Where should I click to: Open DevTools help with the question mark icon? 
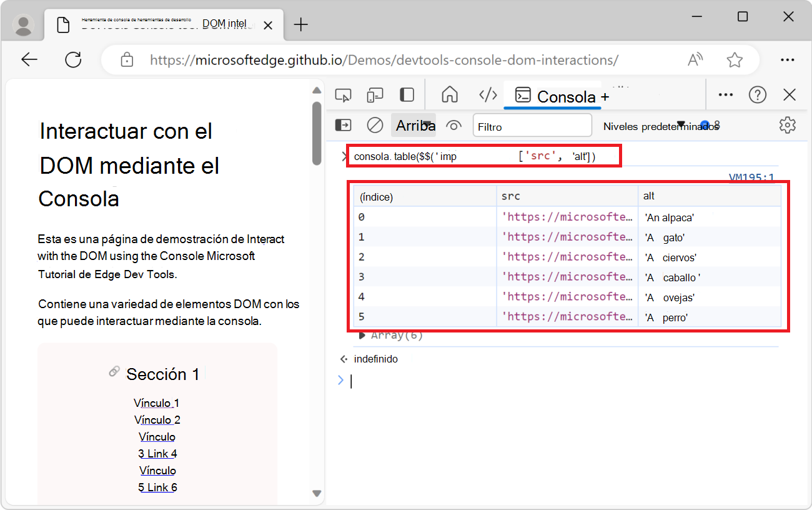pyautogui.click(x=758, y=94)
